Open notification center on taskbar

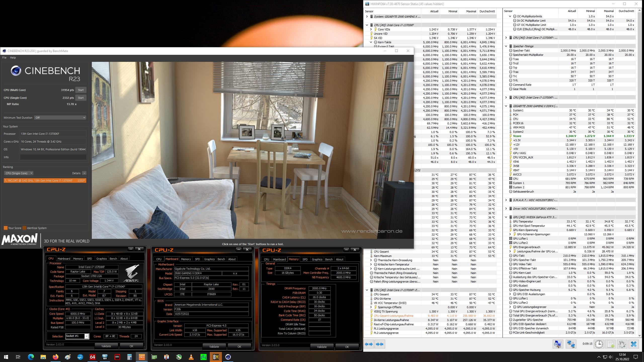coord(635,357)
